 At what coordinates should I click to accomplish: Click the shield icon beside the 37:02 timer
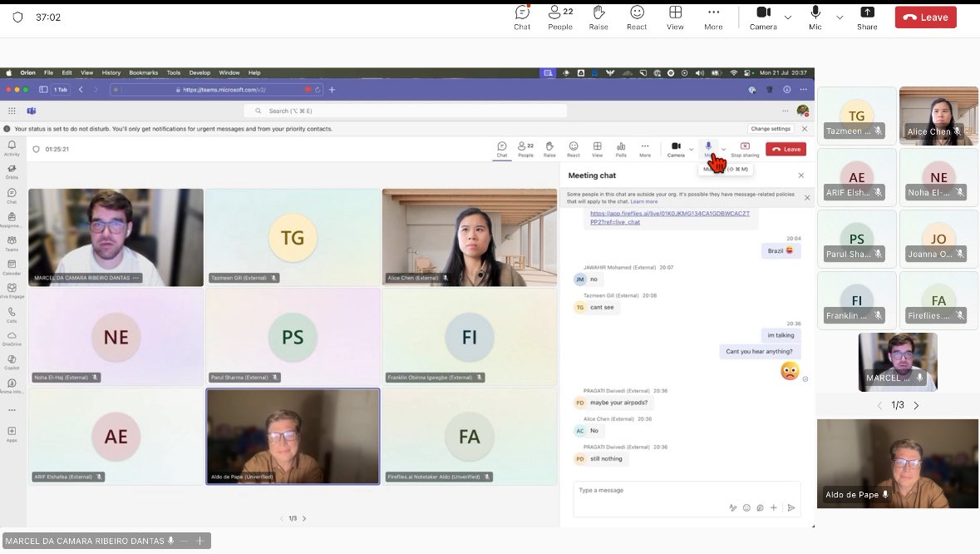pos(17,17)
